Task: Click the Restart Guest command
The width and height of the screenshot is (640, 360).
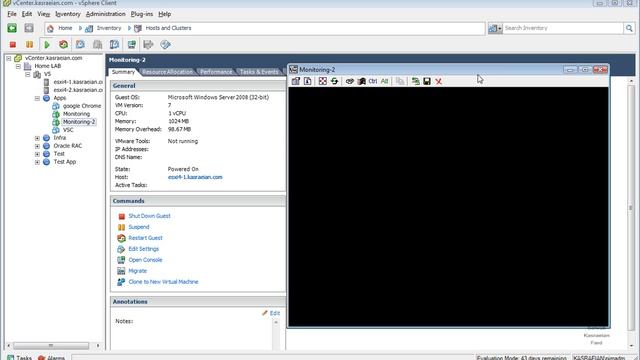Action: (x=145, y=238)
